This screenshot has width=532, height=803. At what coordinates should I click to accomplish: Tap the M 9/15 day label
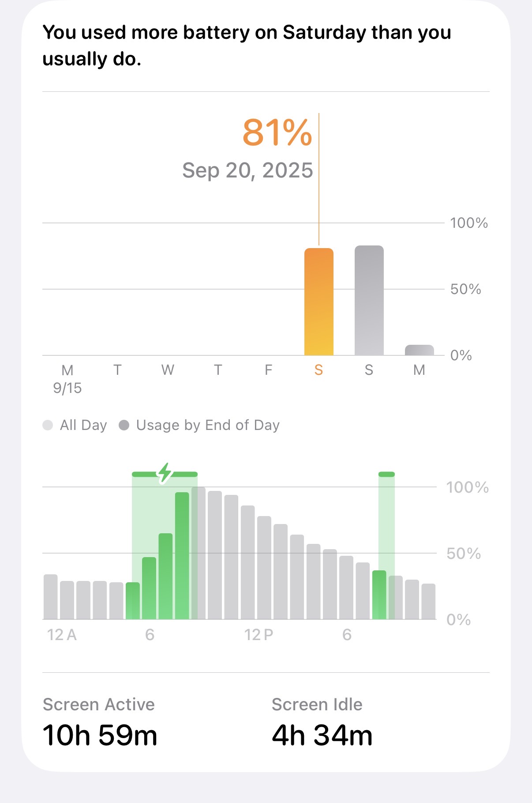click(x=67, y=378)
